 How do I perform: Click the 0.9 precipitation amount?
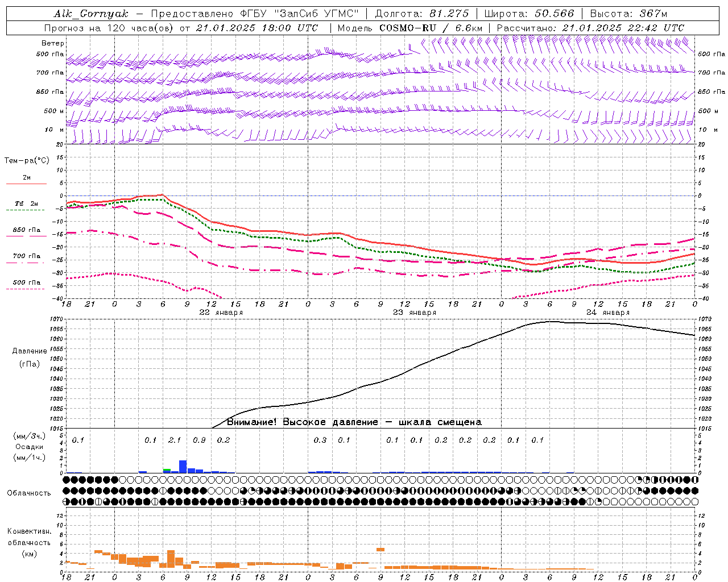pyautogui.click(x=199, y=440)
